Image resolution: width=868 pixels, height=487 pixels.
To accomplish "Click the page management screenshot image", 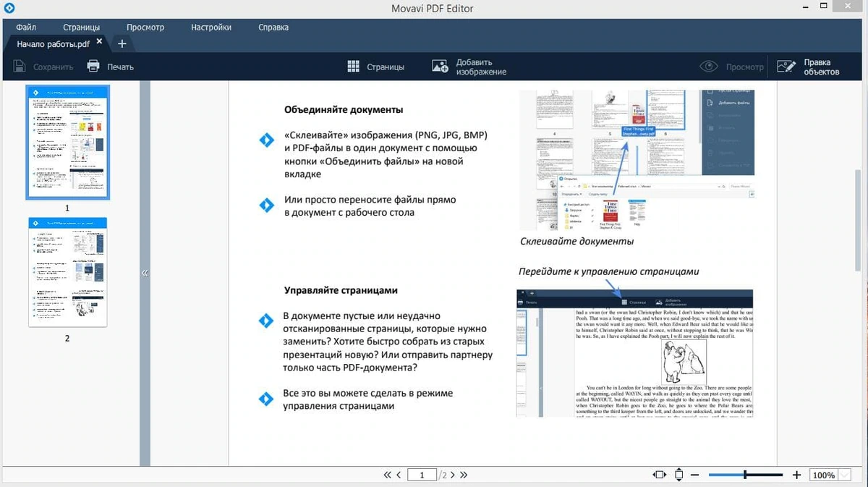I will tap(635, 353).
